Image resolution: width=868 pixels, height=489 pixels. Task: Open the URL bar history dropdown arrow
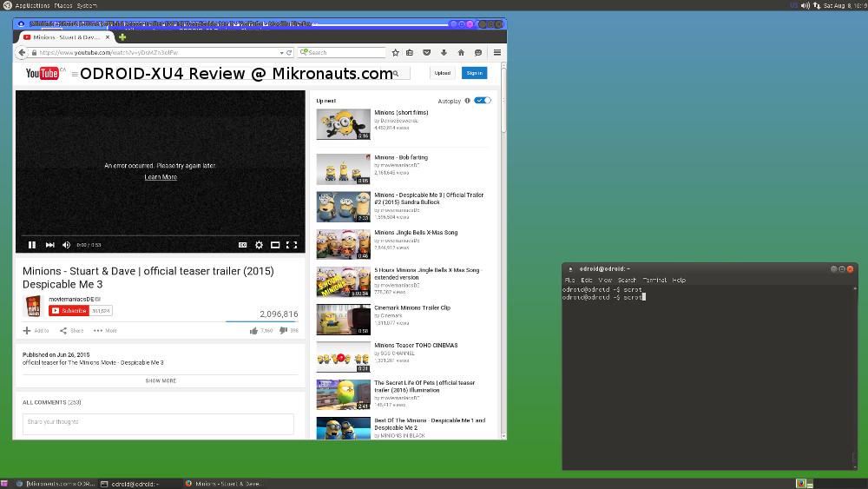click(281, 53)
